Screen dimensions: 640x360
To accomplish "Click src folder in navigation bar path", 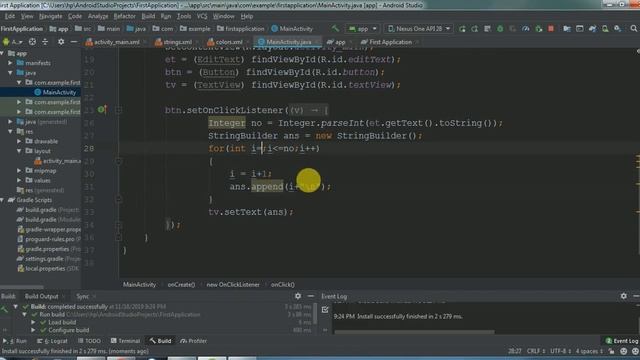I will click(x=83, y=29).
